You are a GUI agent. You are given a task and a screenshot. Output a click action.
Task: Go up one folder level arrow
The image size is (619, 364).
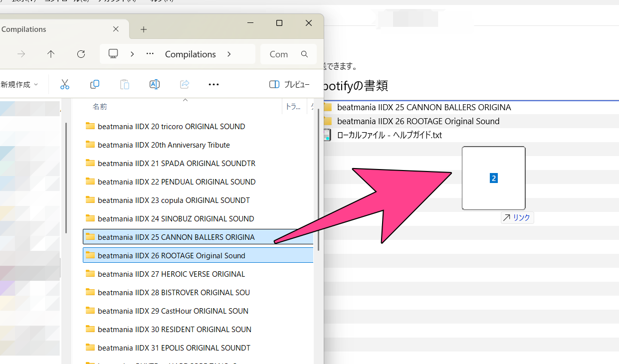click(51, 54)
